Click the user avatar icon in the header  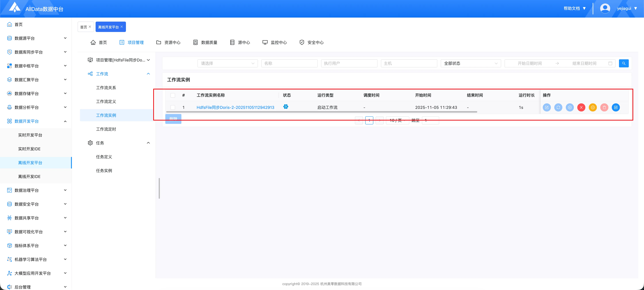click(x=605, y=8)
